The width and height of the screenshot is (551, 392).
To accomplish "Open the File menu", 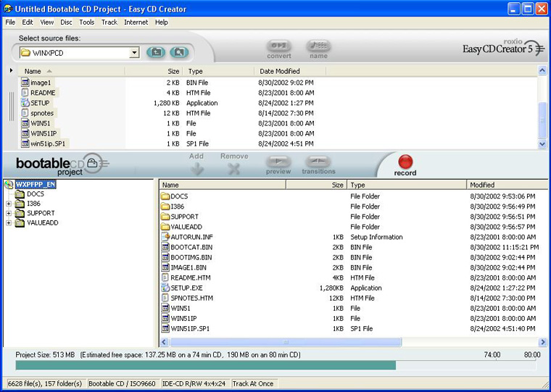I will [10, 22].
